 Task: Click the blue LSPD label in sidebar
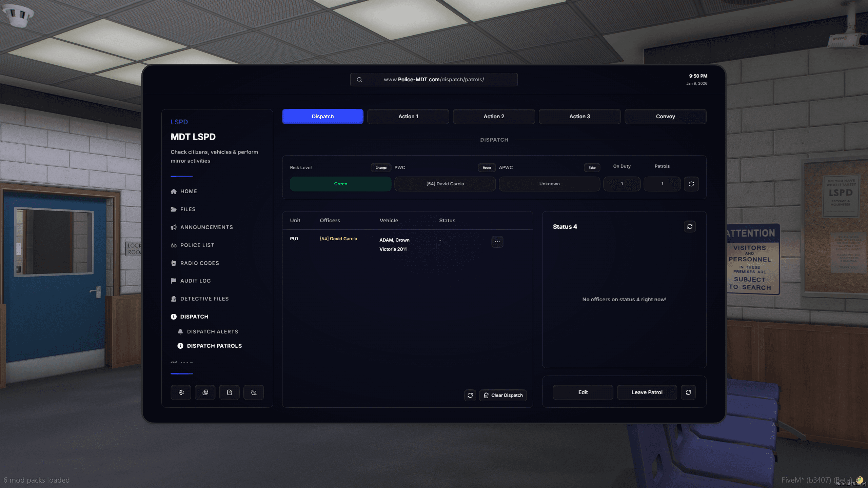coord(179,122)
